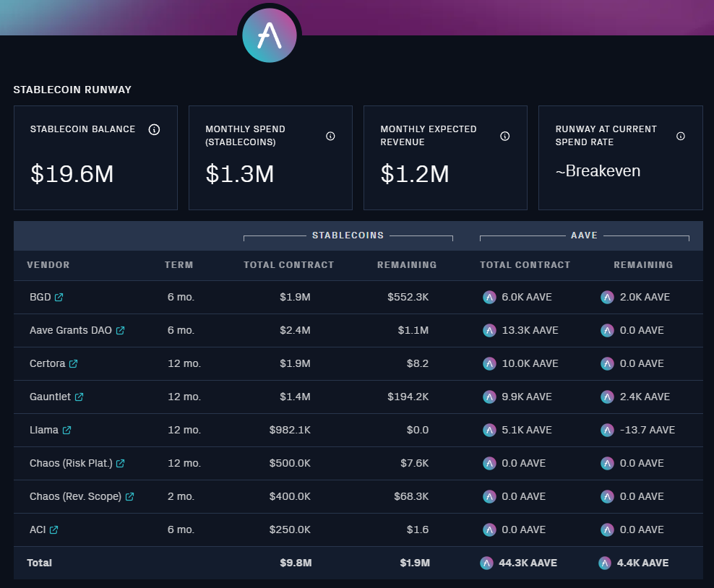The height and width of the screenshot is (588, 714).
Task: Click AAVE token icon beside 4.4K AAVE total
Action: pyautogui.click(x=605, y=563)
